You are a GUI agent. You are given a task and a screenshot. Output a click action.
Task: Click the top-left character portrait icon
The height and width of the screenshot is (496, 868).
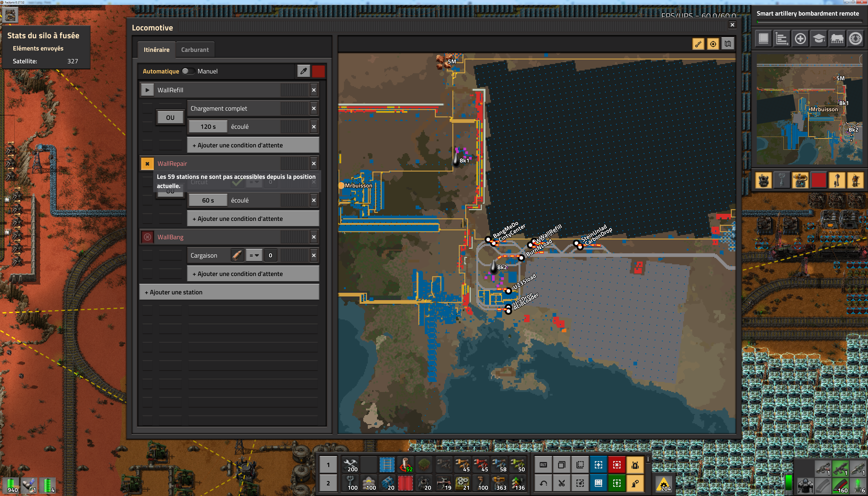(10, 15)
